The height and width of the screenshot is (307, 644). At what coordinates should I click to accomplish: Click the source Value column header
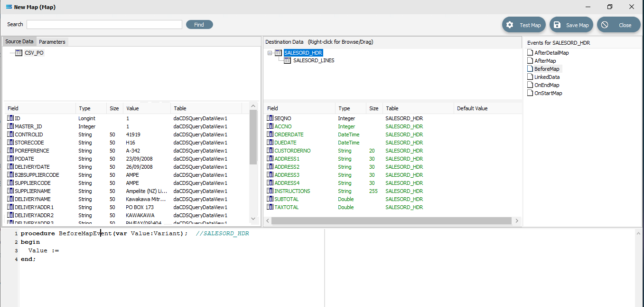point(147,108)
